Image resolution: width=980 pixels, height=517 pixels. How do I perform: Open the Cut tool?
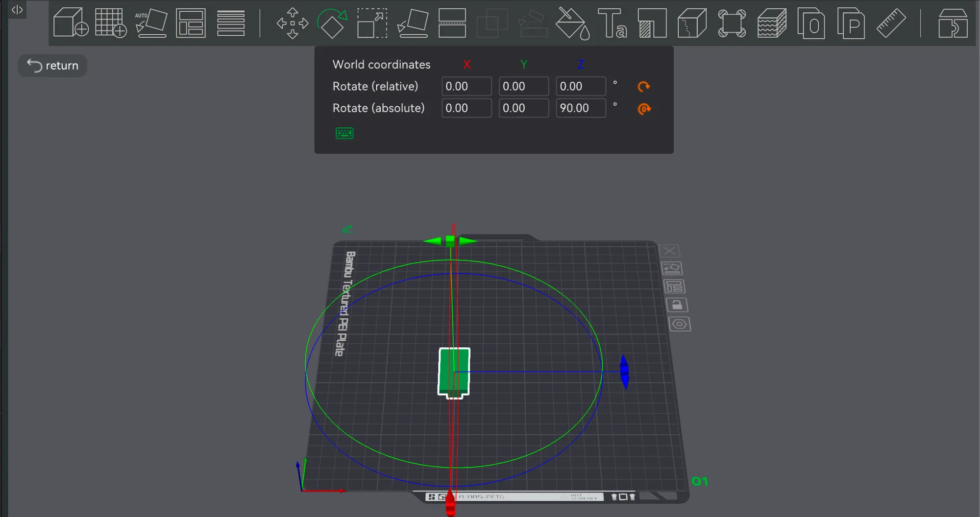(452, 23)
